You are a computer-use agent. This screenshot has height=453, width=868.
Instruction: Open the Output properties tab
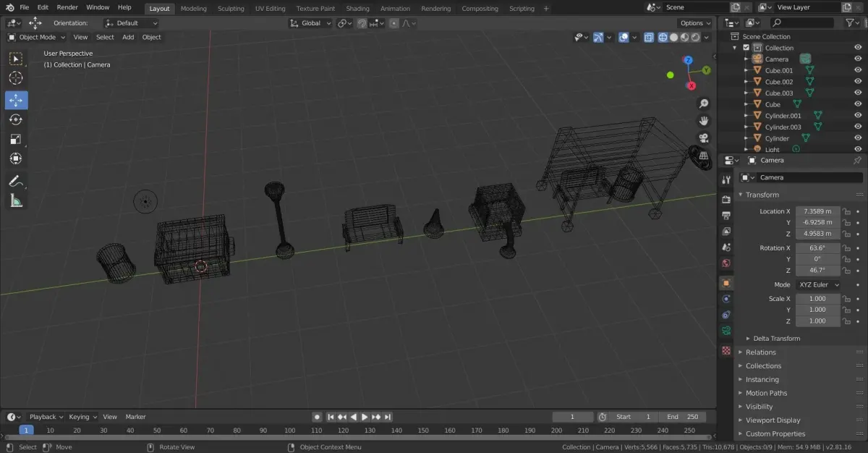click(726, 215)
